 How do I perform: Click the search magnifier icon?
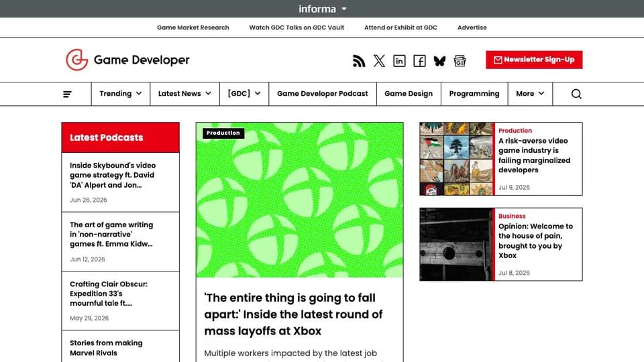click(576, 94)
